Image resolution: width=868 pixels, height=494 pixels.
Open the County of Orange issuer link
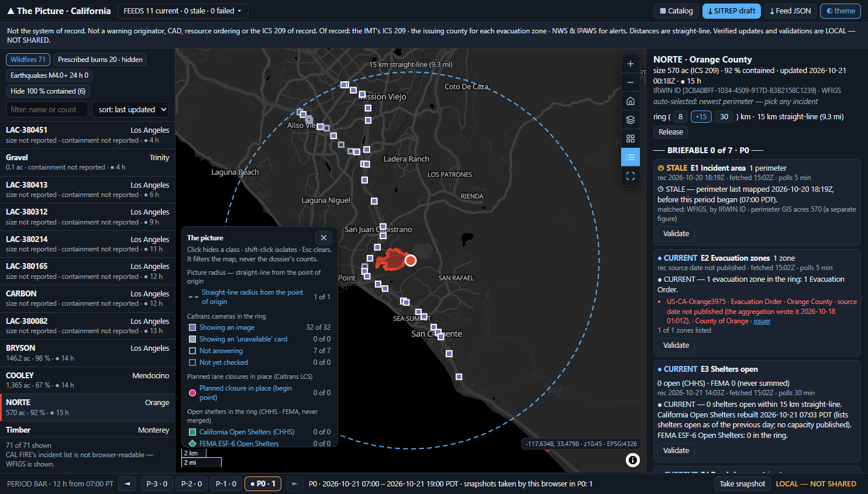pos(762,321)
